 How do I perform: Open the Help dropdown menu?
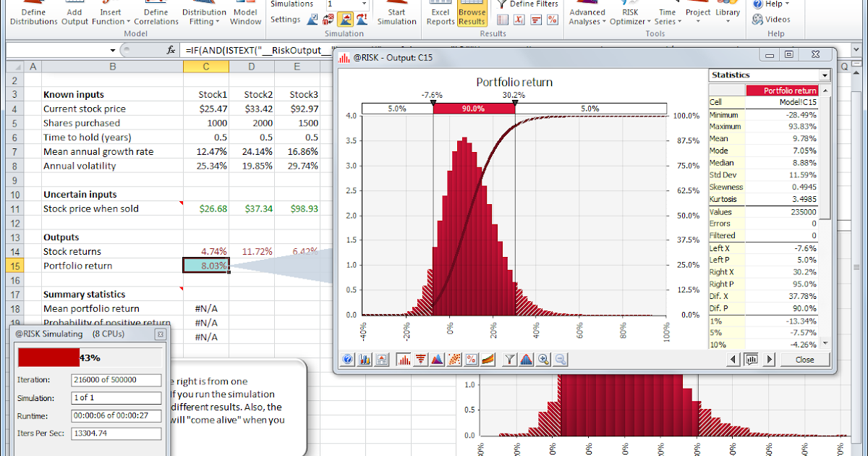click(x=772, y=4)
